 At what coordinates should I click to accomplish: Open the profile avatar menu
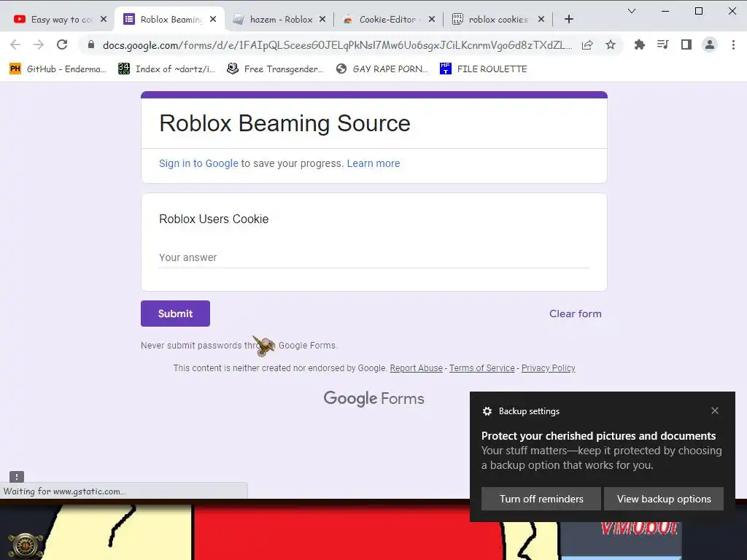pyautogui.click(x=709, y=44)
